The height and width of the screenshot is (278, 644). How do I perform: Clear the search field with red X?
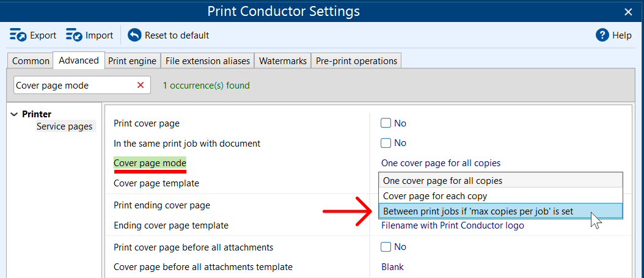pos(141,85)
